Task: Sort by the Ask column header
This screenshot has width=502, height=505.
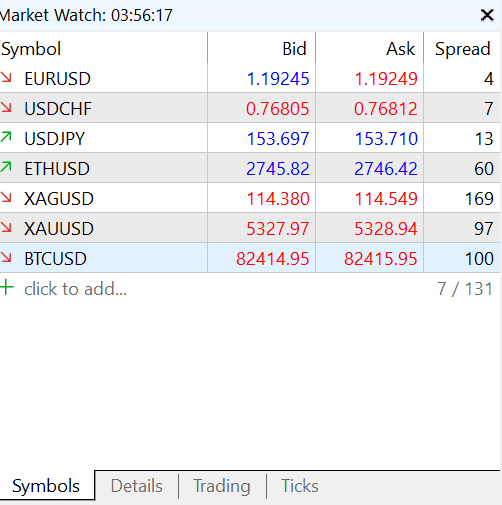Action: click(x=370, y=49)
